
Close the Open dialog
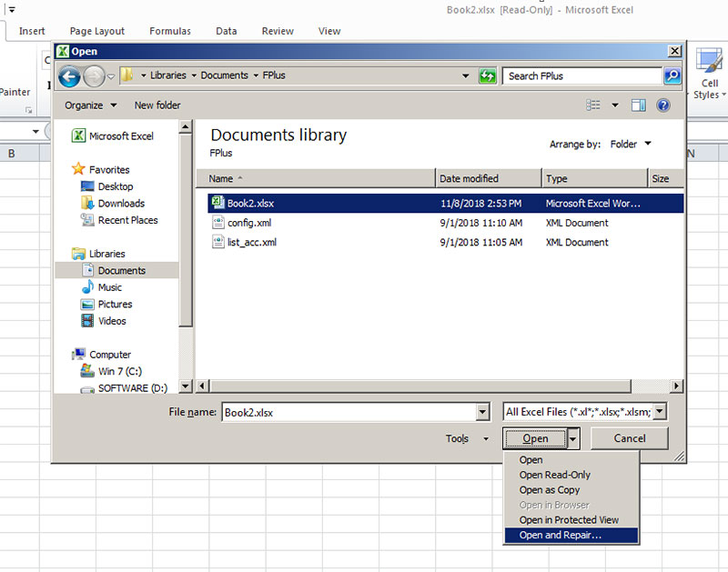coord(674,51)
